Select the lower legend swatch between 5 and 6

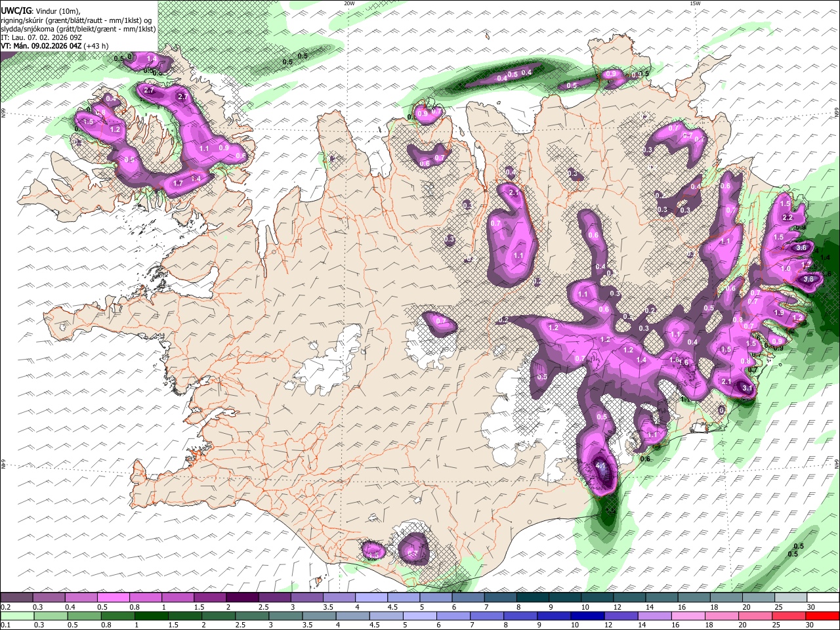(x=421, y=616)
